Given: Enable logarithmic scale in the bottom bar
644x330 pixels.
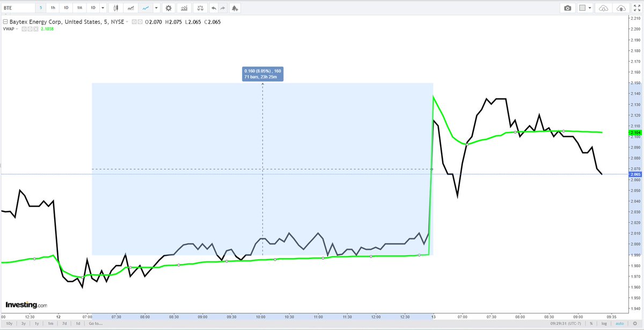Looking at the screenshot, I should pos(604,324).
